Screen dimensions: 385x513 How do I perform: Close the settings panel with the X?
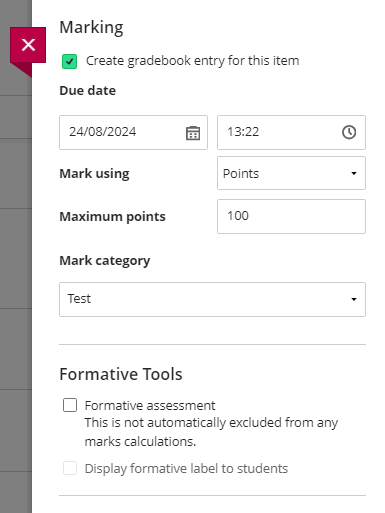[x=28, y=45]
